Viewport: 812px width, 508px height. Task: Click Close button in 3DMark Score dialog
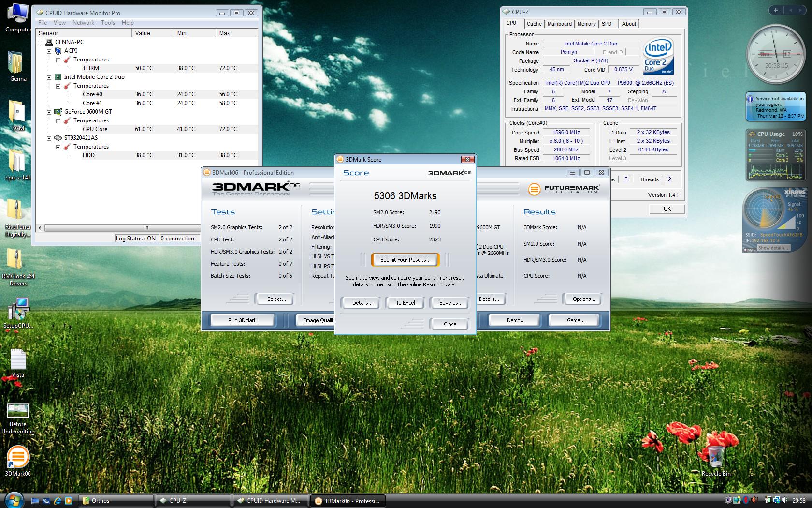(449, 324)
